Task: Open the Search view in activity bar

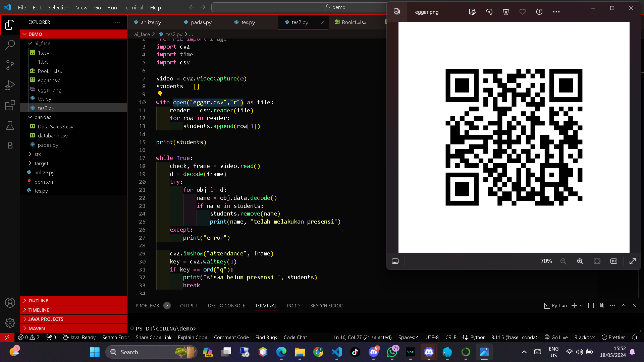Action: [x=10, y=45]
